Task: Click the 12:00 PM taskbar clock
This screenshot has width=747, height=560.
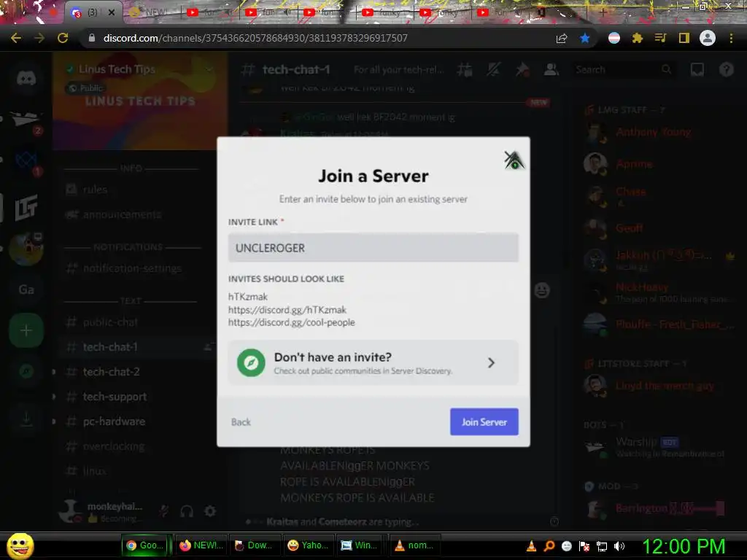Action: (x=684, y=546)
